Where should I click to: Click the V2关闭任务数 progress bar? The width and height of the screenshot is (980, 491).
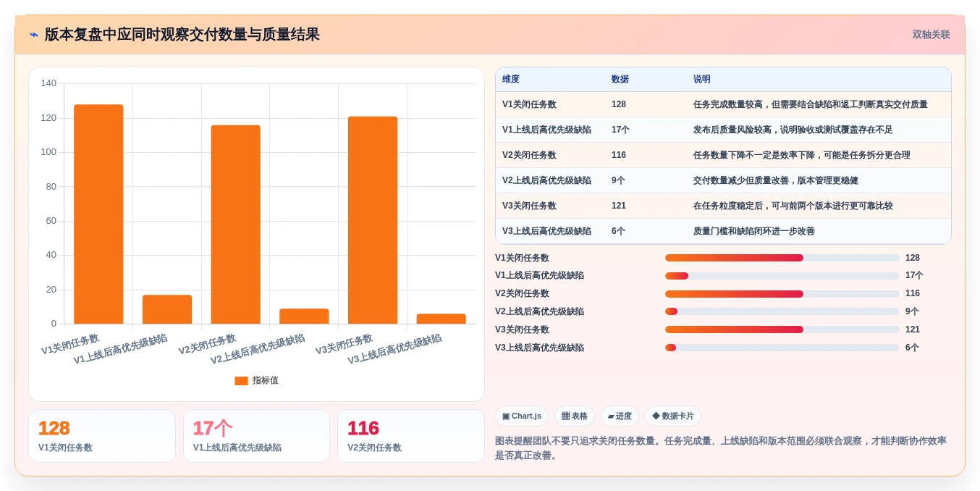pos(782,294)
